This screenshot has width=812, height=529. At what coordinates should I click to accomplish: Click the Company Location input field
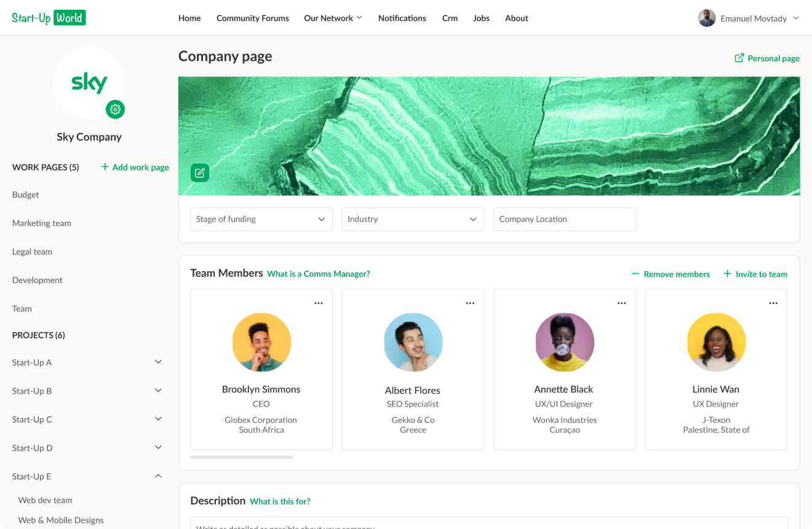click(564, 220)
